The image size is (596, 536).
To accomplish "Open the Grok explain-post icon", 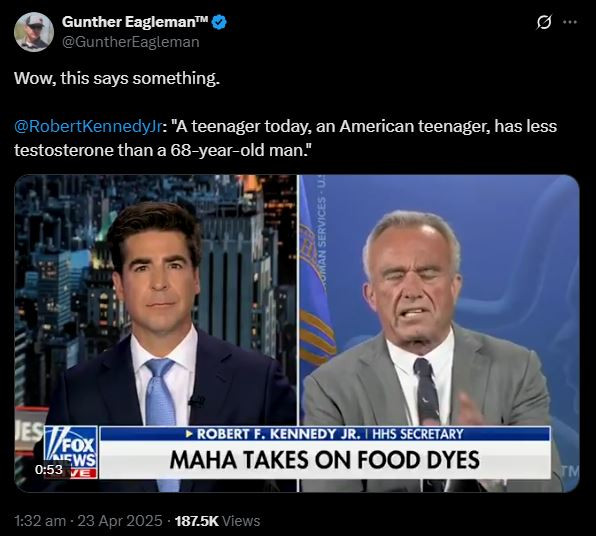I will pos(544,22).
